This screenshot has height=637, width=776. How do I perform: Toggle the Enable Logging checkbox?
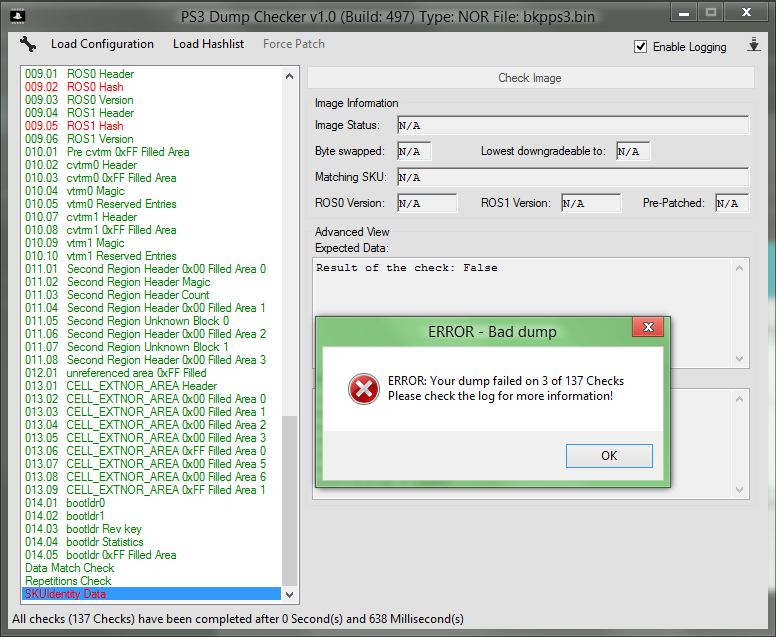point(641,47)
